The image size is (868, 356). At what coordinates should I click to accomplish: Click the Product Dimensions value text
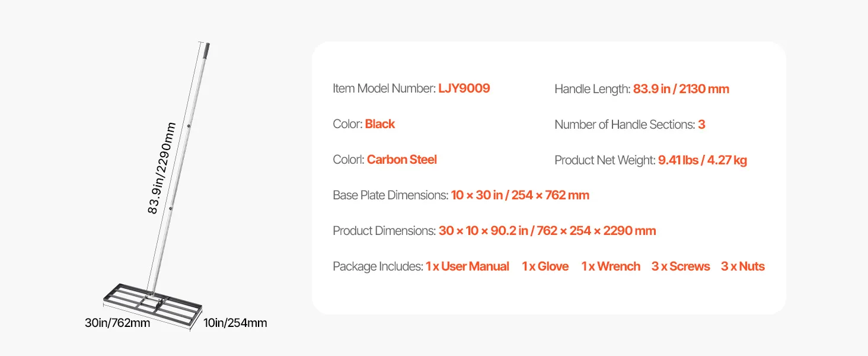[x=547, y=231]
